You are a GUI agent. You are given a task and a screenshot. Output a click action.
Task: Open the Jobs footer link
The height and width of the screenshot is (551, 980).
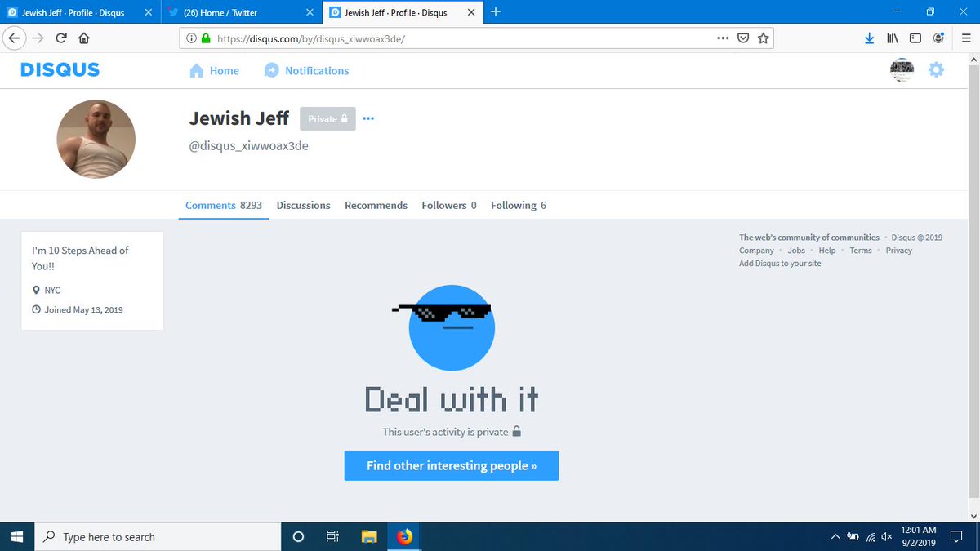pyautogui.click(x=796, y=251)
